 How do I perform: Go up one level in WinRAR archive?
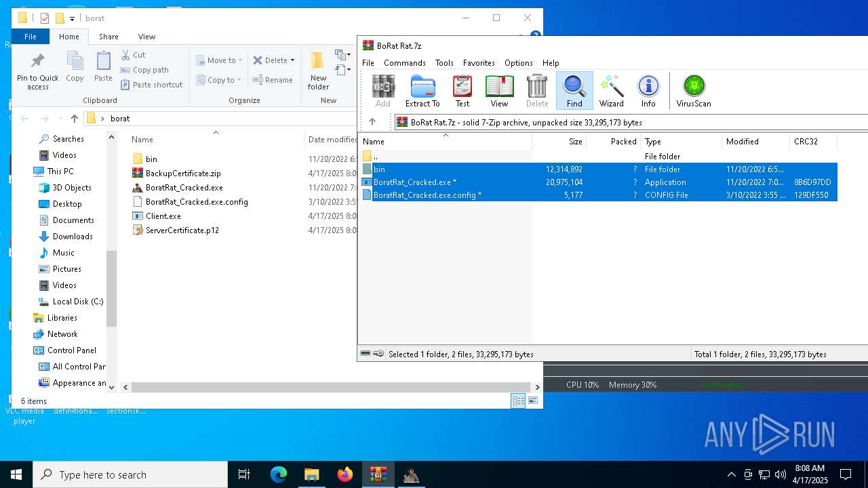[x=372, y=122]
